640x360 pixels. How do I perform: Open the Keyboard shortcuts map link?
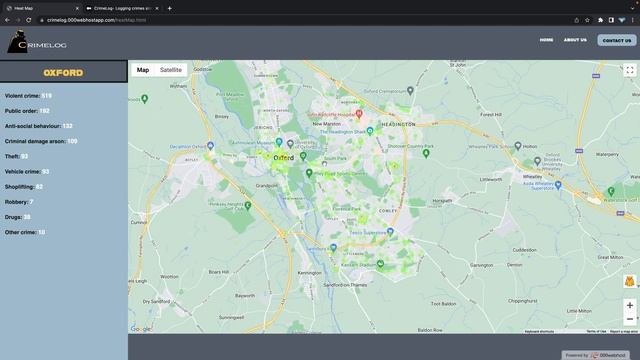539,331
